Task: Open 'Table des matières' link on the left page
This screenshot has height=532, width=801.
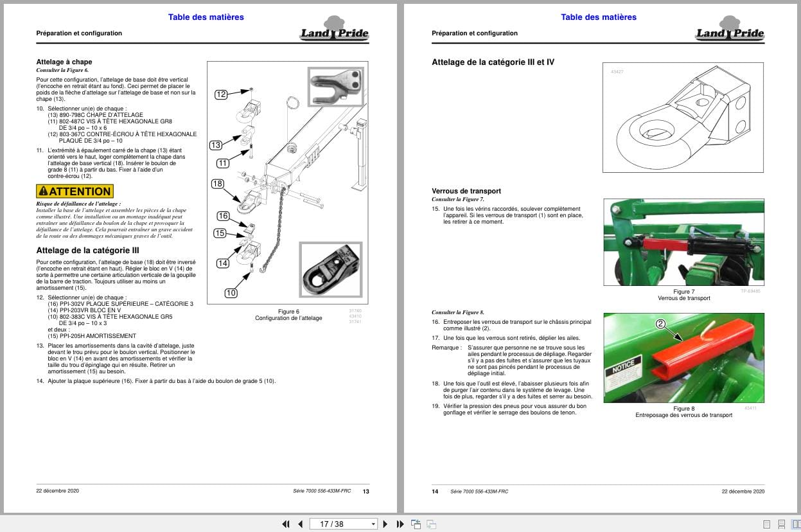Action: 206,17
